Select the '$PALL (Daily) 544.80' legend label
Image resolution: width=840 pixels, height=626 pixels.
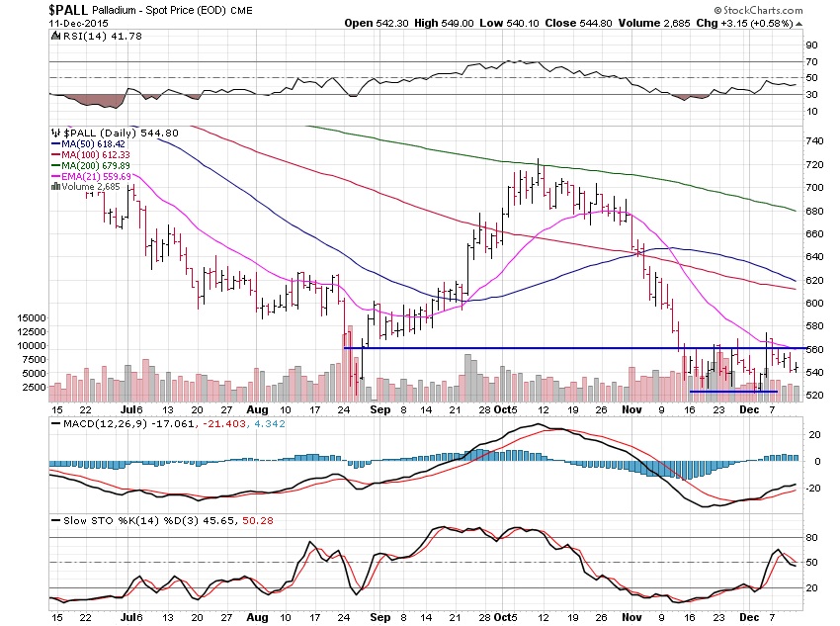coord(121,133)
